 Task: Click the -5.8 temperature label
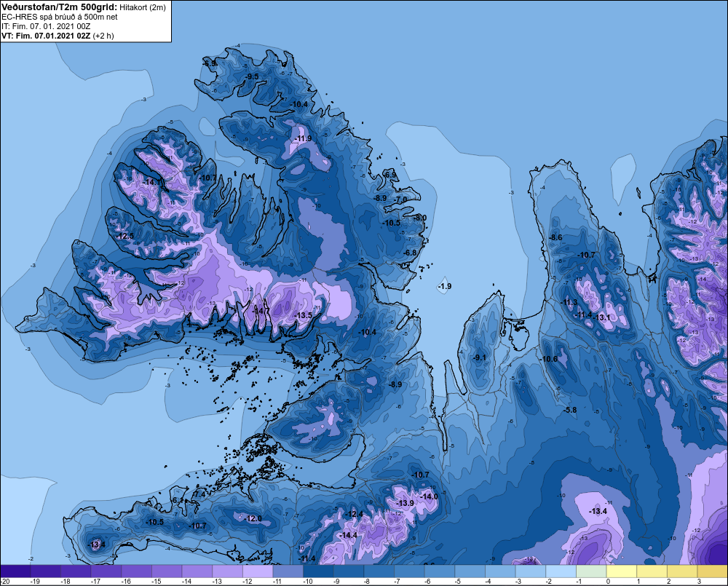pos(570,410)
